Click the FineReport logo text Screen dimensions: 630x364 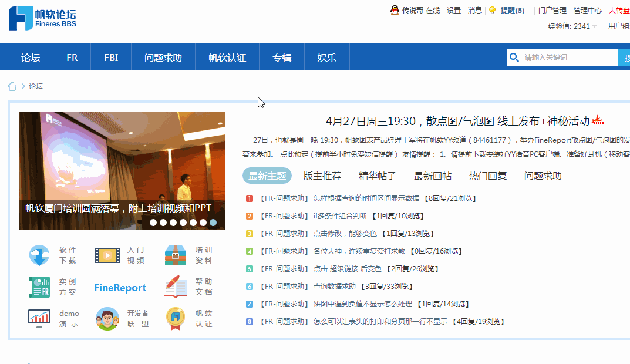tap(120, 288)
